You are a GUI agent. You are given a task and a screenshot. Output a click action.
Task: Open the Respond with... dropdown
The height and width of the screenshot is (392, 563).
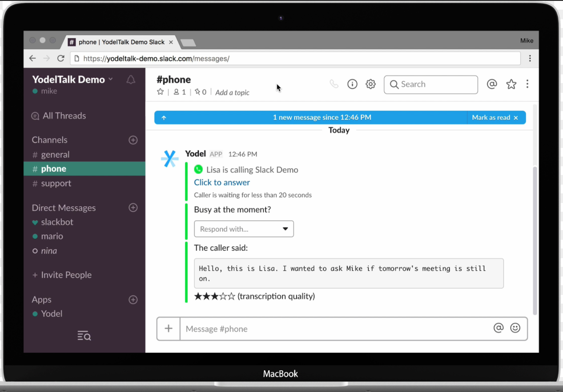point(244,229)
